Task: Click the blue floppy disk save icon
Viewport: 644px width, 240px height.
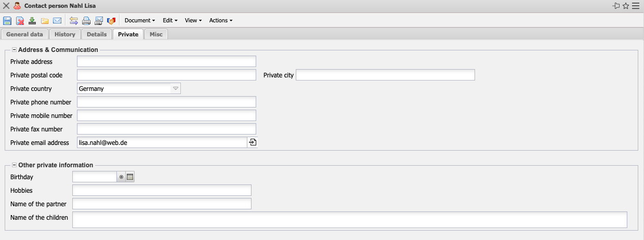Action: (x=7, y=21)
